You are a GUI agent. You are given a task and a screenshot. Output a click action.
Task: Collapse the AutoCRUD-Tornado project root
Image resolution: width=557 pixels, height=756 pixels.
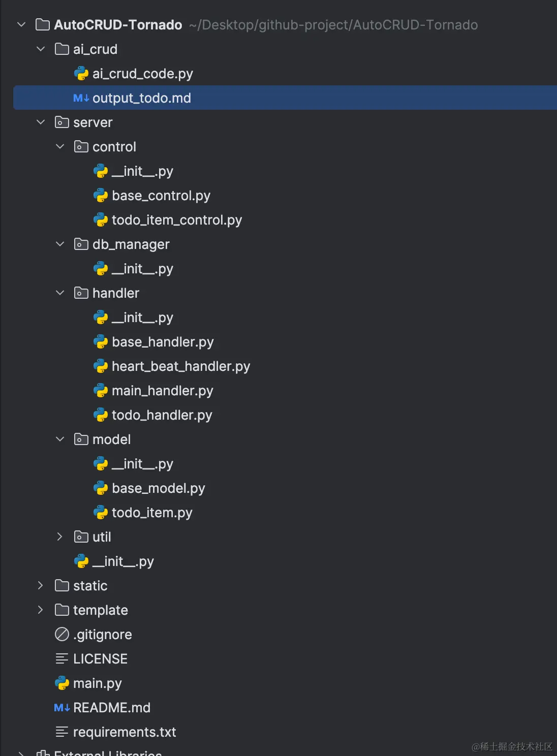(21, 25)
